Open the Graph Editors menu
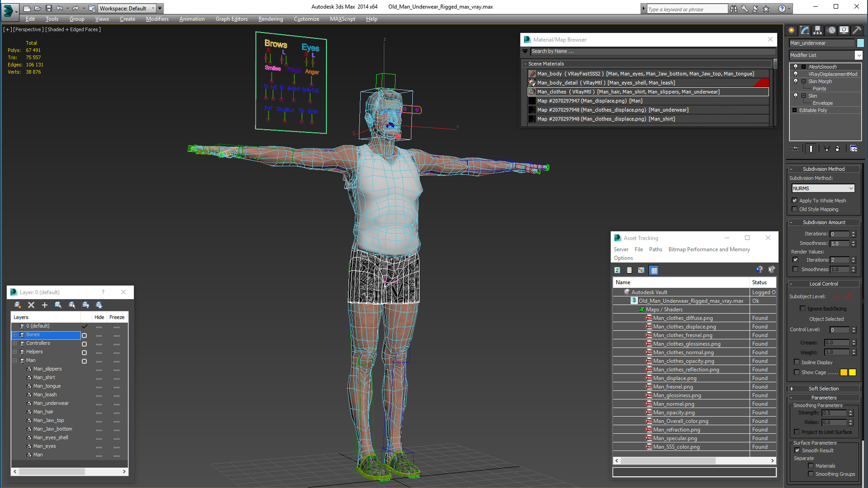The height and width of the screenshot is (488, 868). tap(231, 19)
